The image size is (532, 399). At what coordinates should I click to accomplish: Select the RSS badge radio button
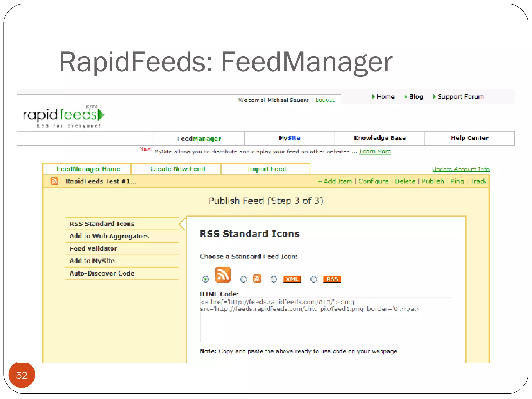[314, 279]
